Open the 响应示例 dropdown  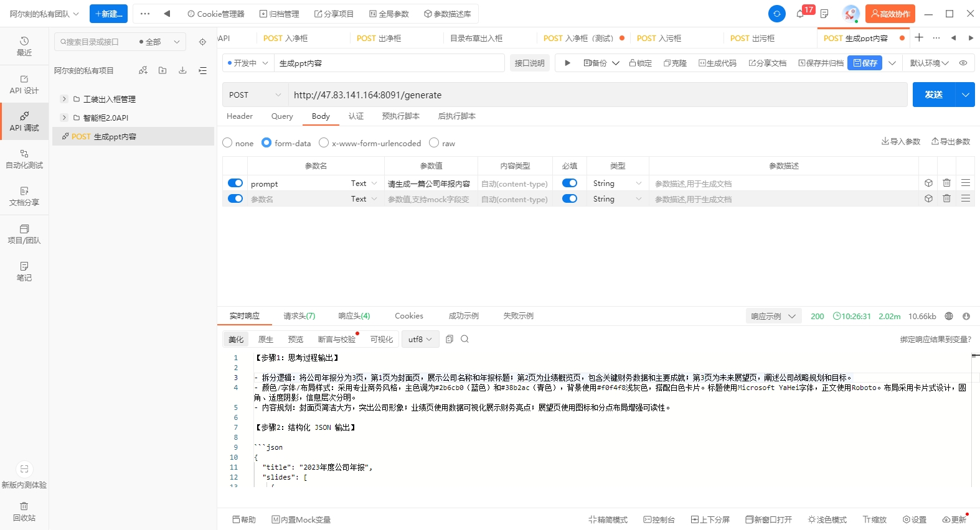click(773, 316)
